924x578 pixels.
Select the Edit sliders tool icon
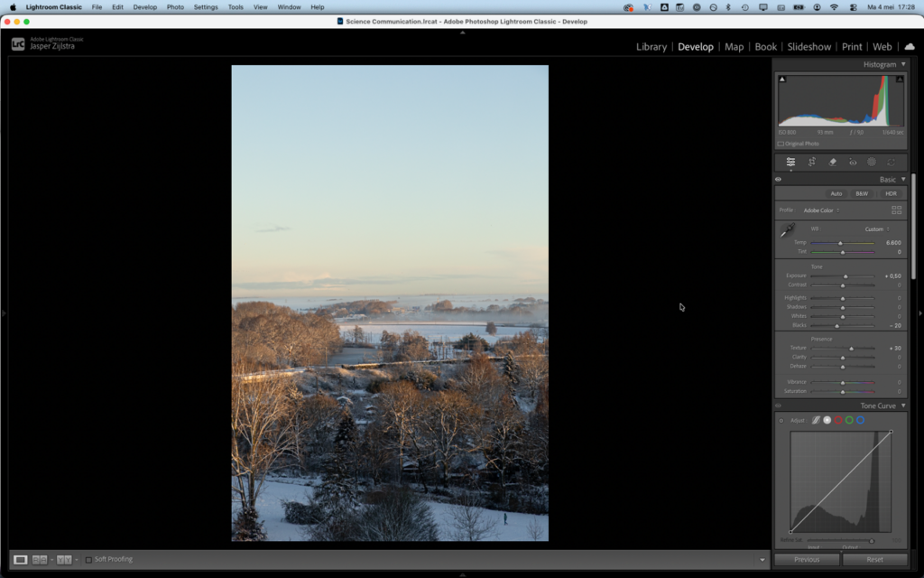coord(790,163)
